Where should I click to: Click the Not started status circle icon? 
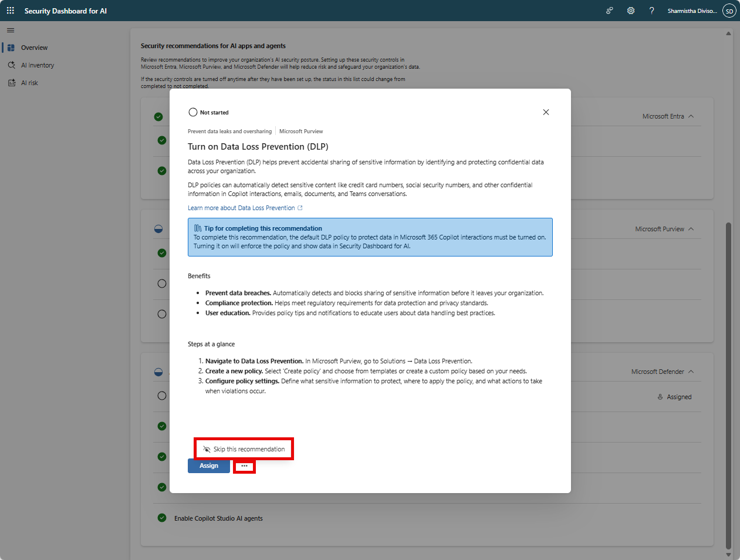pyautogui.click(x=193, y=112)
